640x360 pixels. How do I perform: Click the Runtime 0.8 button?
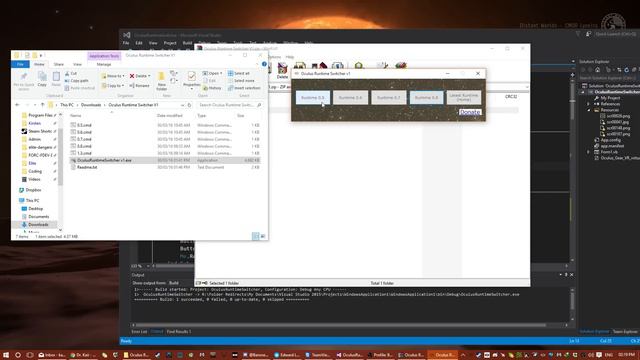[x=426, y=98]
